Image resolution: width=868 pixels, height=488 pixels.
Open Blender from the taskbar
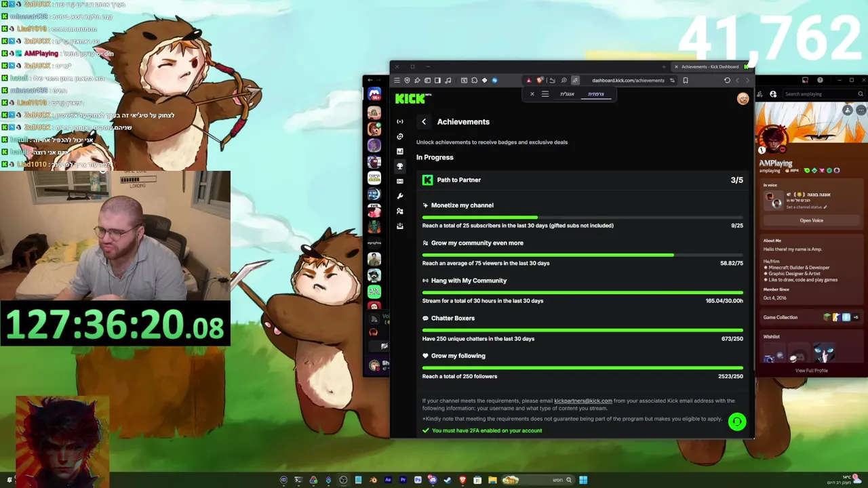click(x=374, y=480)
